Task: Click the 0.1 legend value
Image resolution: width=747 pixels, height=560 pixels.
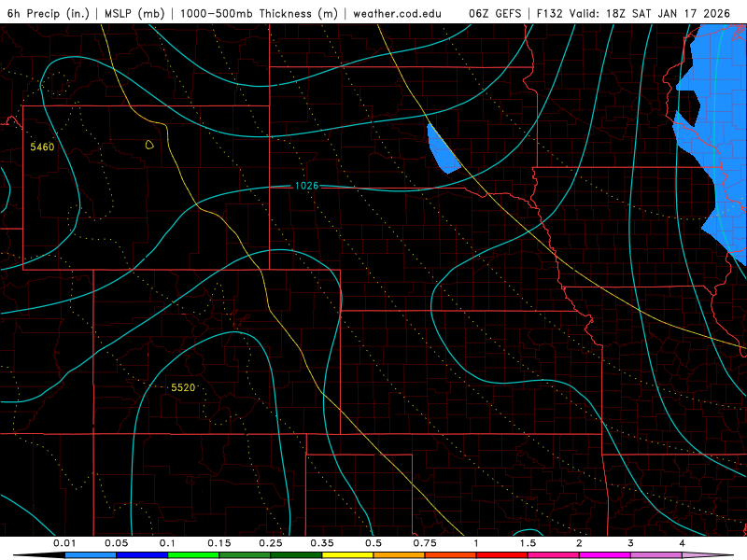Action: click(167, 543)
